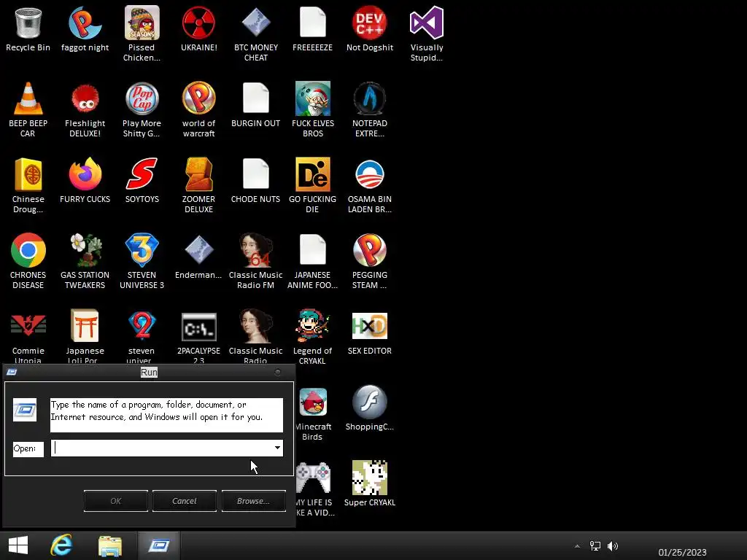Open the PopCap logo desktop icon

click(x=142, y=98)
